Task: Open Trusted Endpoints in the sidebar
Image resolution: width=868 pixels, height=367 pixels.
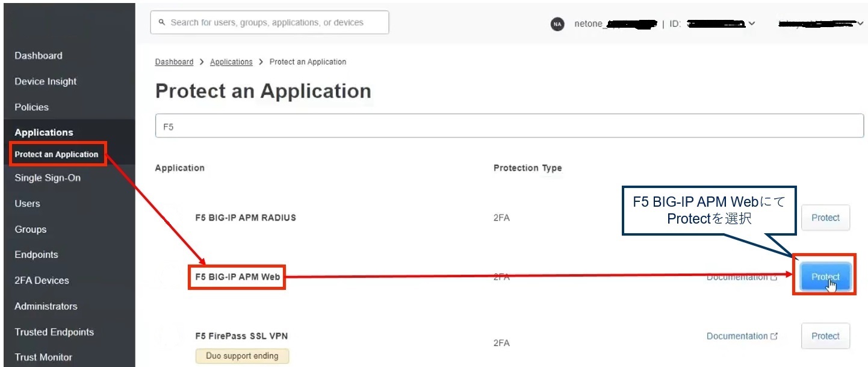Action: (x=54, y=332)
